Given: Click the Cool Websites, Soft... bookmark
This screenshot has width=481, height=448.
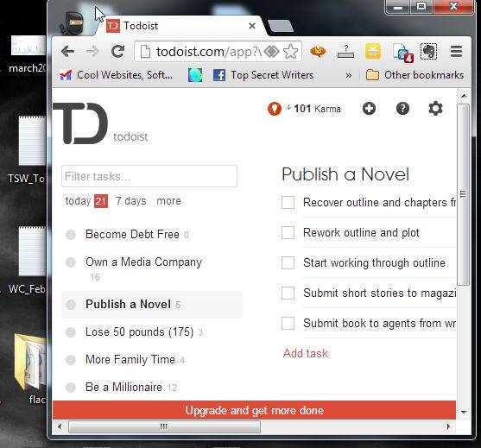Looking at the screenshot, I should pos(116,75).
